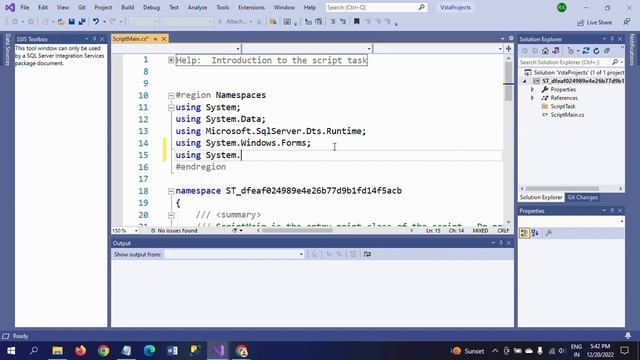
Task: Click the search magnifier in Solution Explorer
Action: (x=615, y=62)
